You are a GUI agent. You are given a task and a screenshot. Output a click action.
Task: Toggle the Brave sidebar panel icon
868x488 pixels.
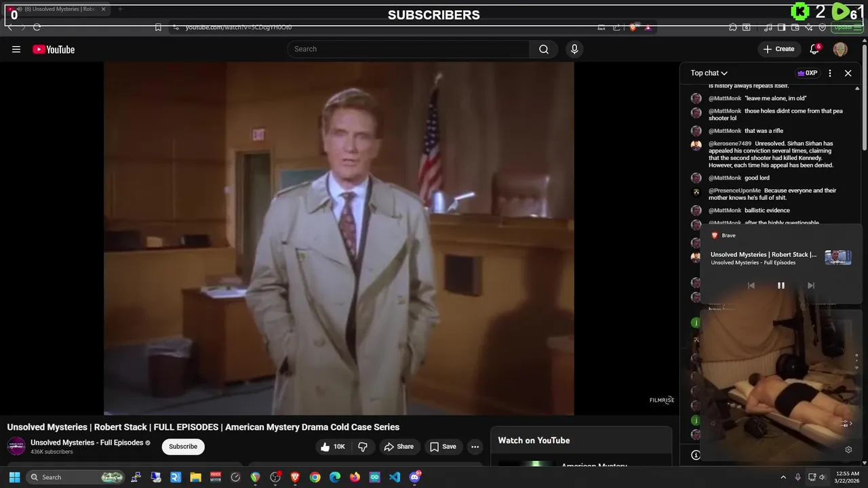coord(782,27)
